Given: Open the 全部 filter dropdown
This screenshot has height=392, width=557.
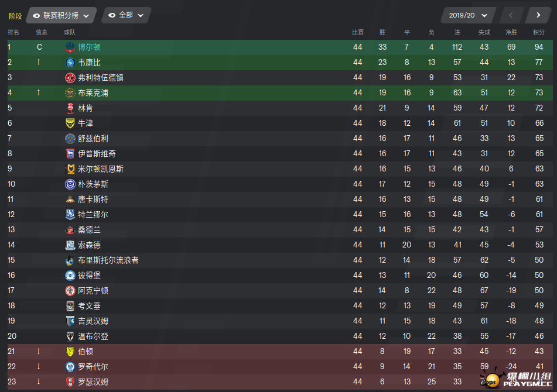Looking at the screenshot, I should [127, 15].
